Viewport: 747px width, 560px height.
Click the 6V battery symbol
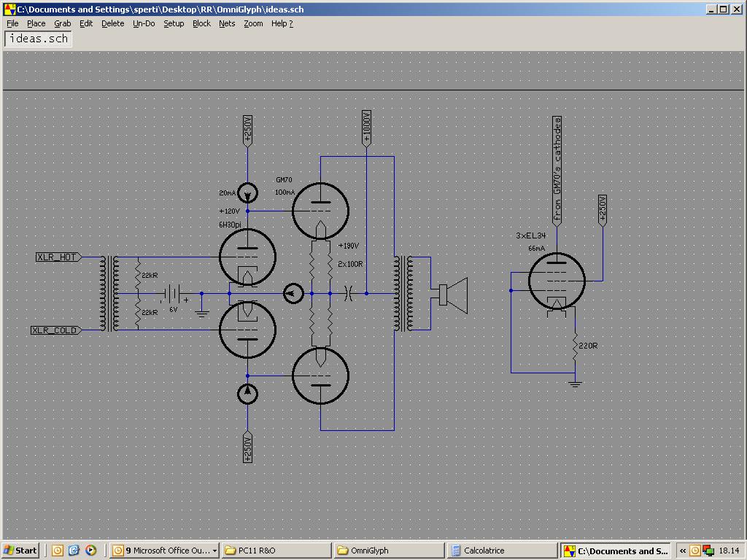(172, 294)
